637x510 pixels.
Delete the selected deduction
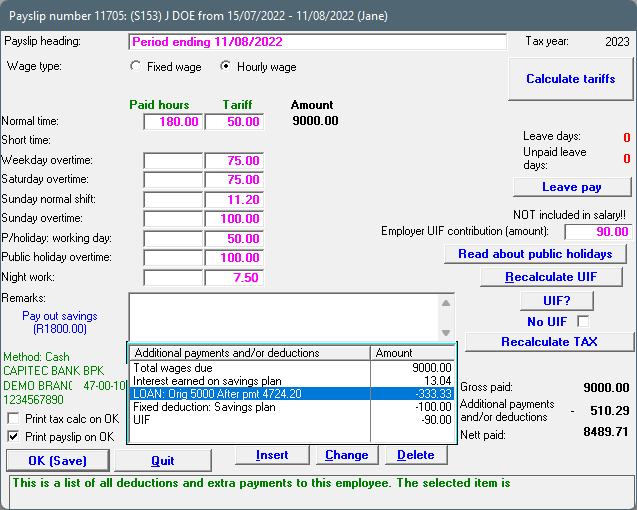416,455
